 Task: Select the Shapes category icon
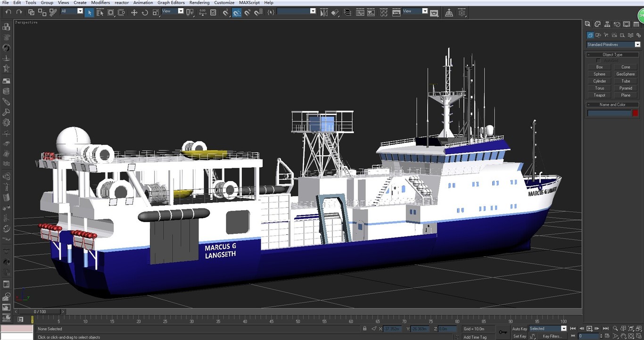598,35
